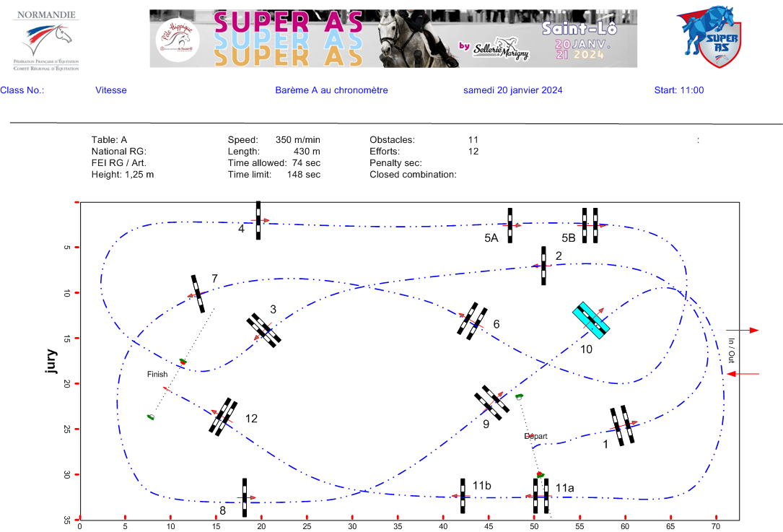
Task: Click the cyan water obstacle number 10
Action: click(x=591, y=320)
